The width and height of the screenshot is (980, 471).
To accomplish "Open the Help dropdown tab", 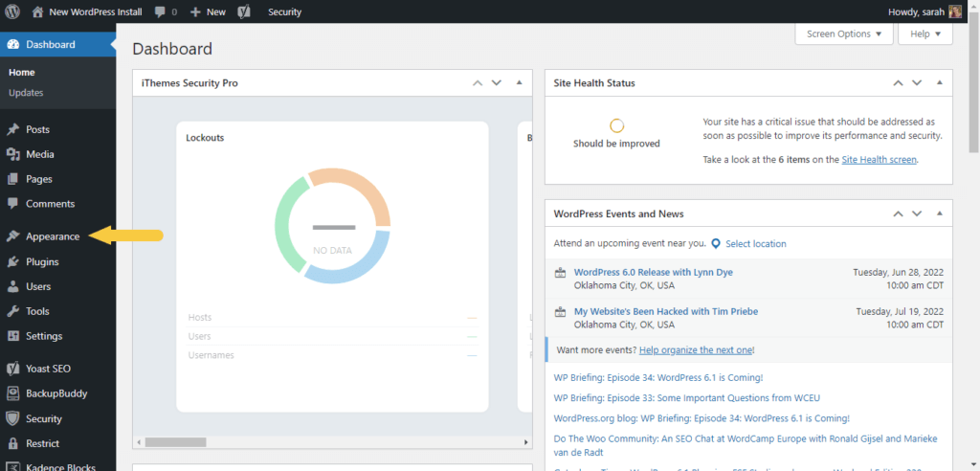I will [925, 34].
